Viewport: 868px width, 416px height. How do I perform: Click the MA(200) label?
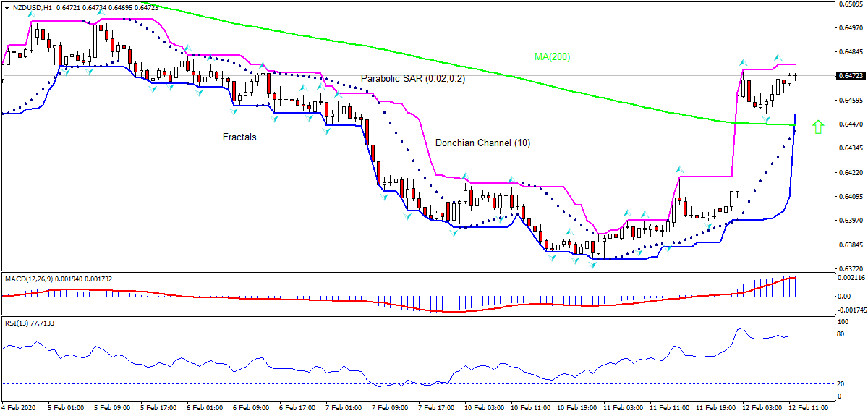pos(552,56)
